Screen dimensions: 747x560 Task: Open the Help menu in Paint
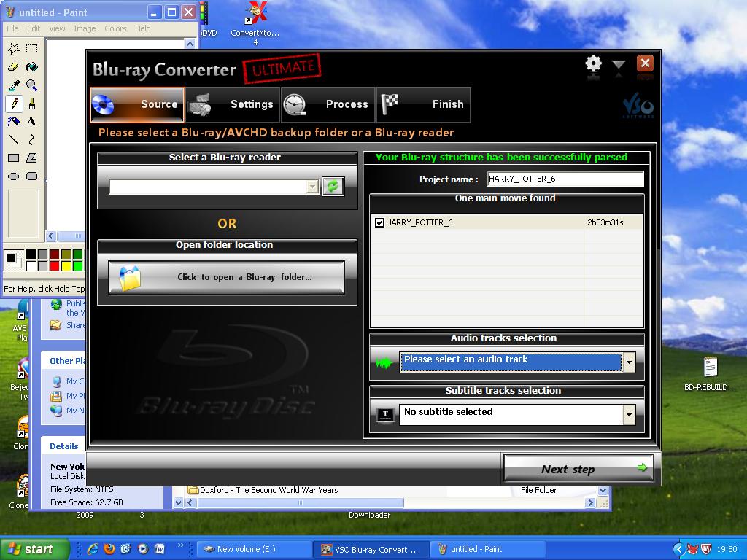tap(142, 28)
